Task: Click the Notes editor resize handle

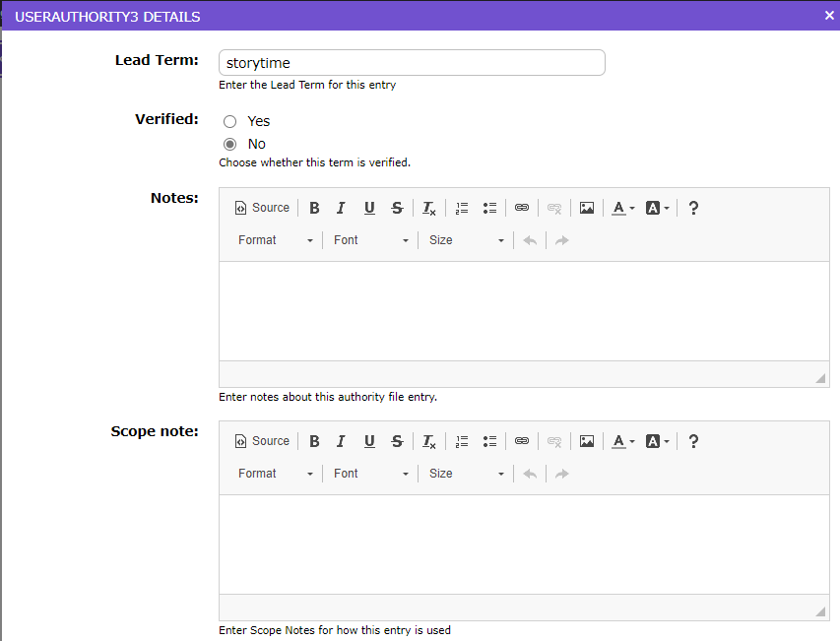Action: click(x=820, y=378)
